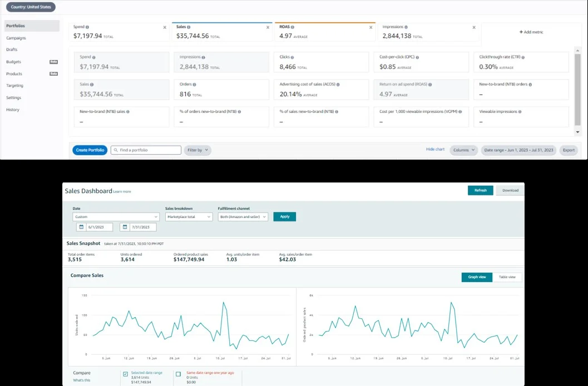Image resolution: width=588 pixels, height=386 pixels.
Task: Show info for Advertising cost of sales (ACOS)
Action: (x=338, y=85)
